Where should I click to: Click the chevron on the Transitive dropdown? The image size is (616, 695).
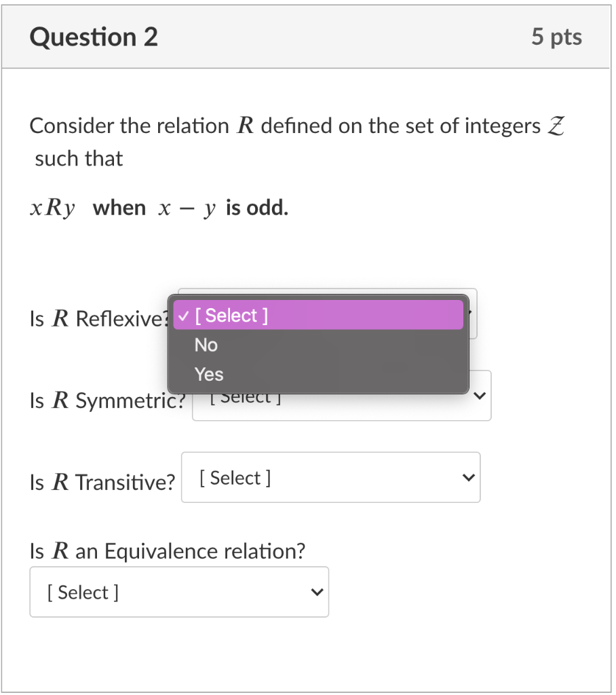[x=467, y=477]
